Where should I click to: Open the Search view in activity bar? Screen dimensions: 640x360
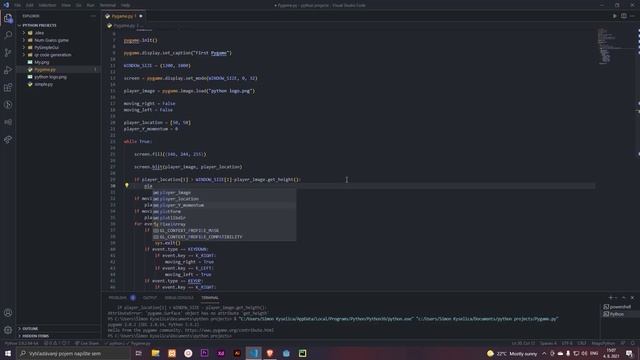pos(8,36)
